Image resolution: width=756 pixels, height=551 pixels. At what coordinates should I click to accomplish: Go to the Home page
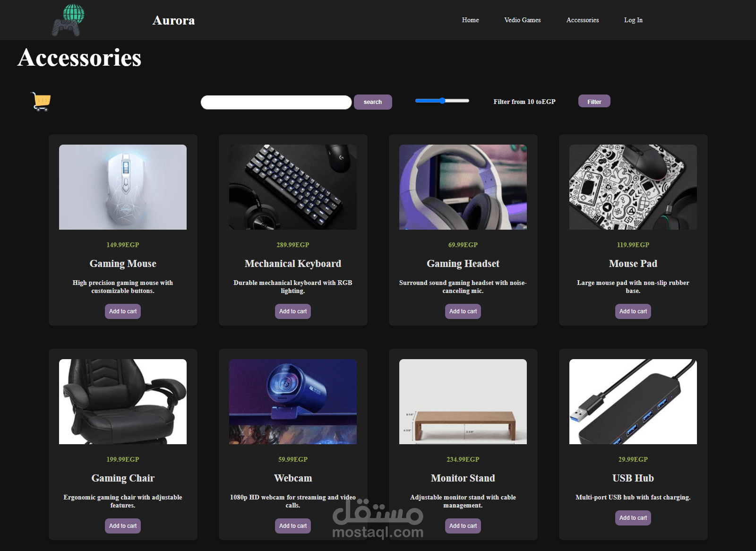(471, 20)
